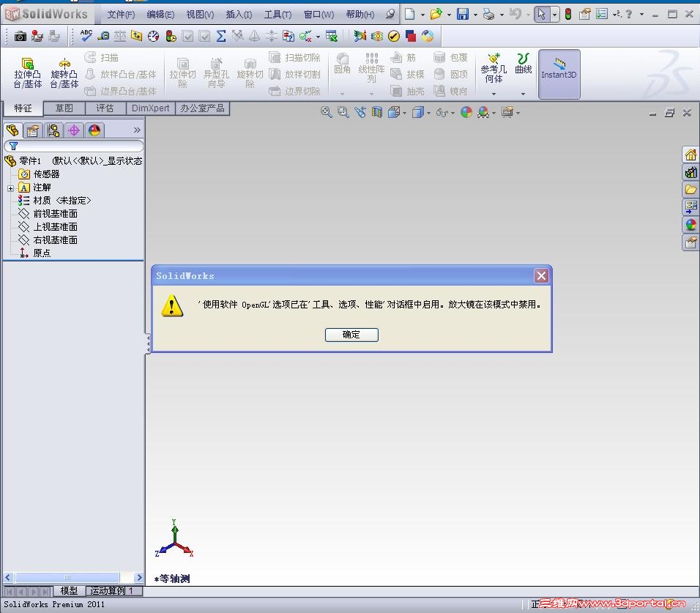Click the Section view icon
The image size is (700, 613).
(x=377, y=112)
